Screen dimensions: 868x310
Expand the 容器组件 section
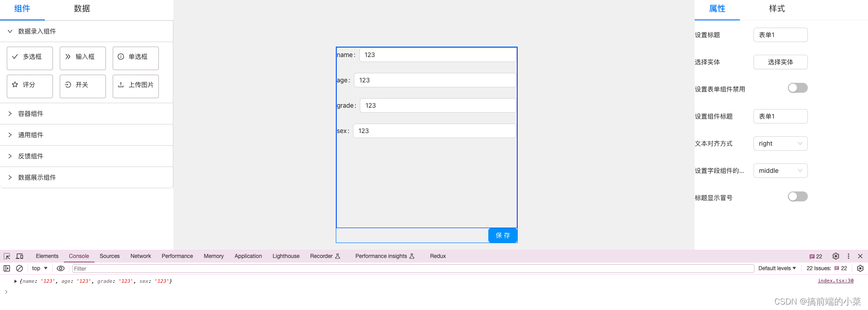(86, 114)
